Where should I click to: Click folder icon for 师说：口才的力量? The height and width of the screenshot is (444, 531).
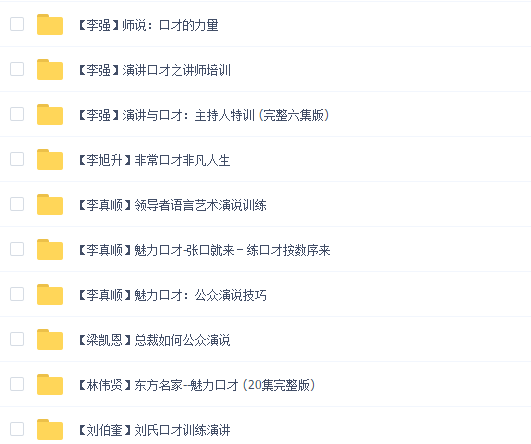50,24
